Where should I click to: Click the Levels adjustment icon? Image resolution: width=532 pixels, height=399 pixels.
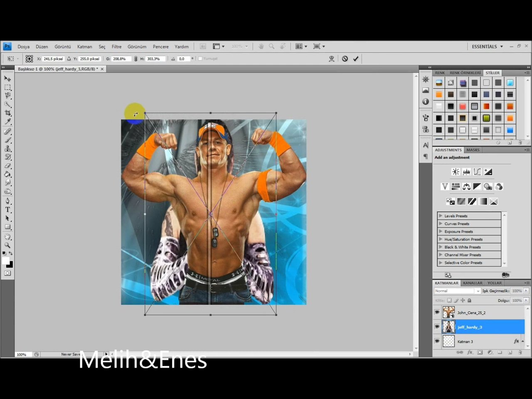point(467,172)
